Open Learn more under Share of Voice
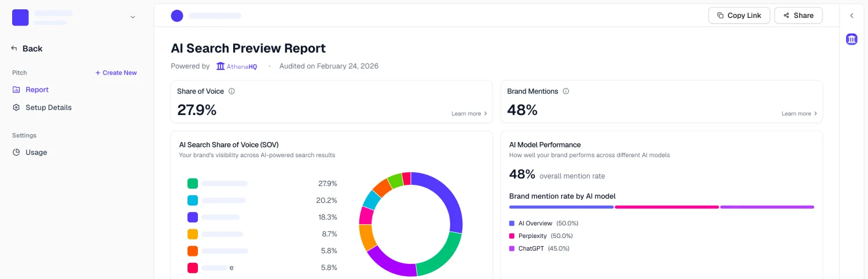 click(469, 114)
